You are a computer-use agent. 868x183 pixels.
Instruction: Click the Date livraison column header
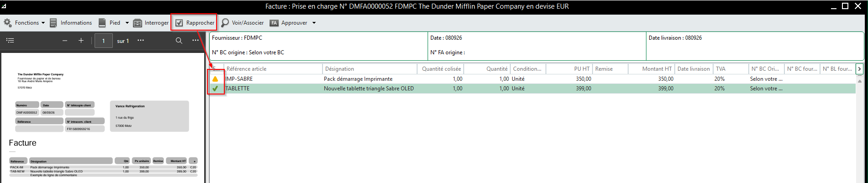pyautogui.click(x=693, y=69)
